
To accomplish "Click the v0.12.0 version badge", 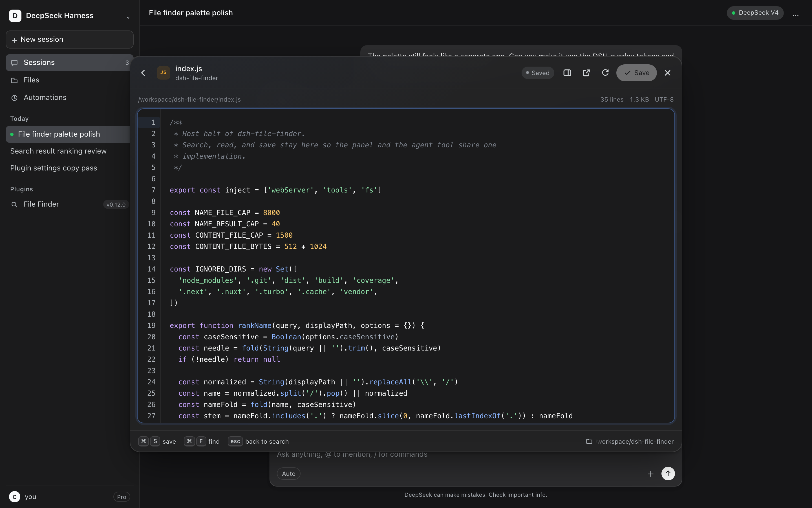I will 116,205.
